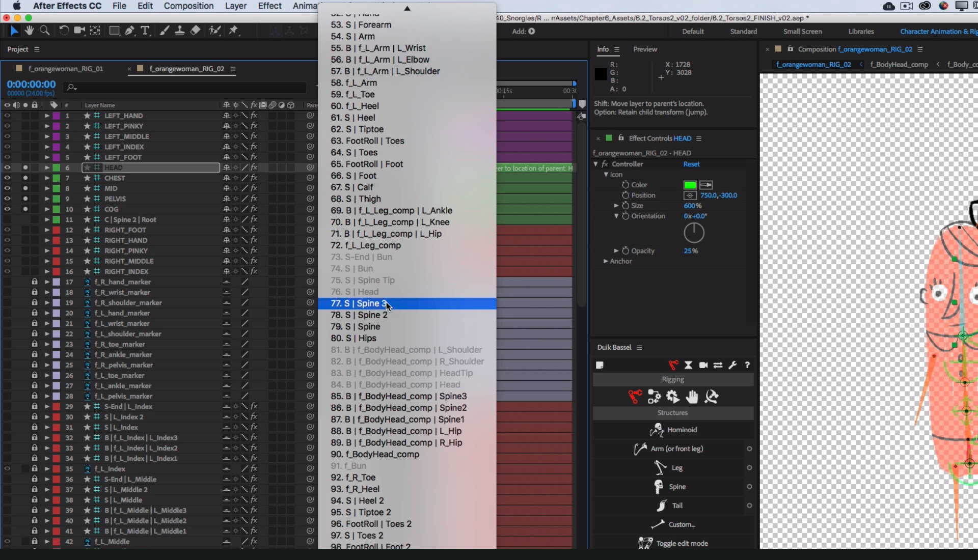Screen dimensions: 978x560
Task: Select the Puppet Pin tool
Action: (x=233, y=31)
